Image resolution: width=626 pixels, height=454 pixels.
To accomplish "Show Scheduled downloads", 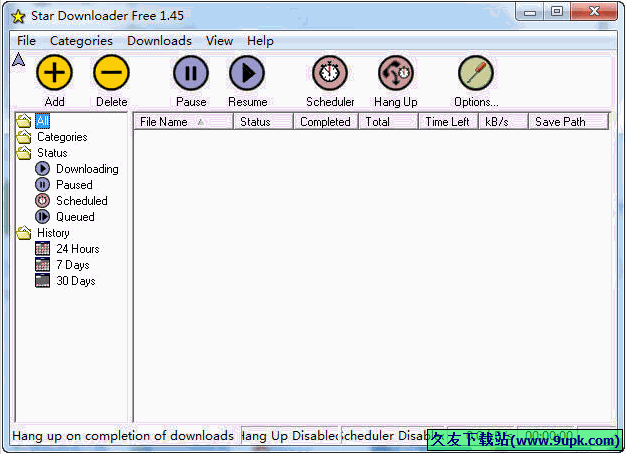I will click(x=82, y=201).
